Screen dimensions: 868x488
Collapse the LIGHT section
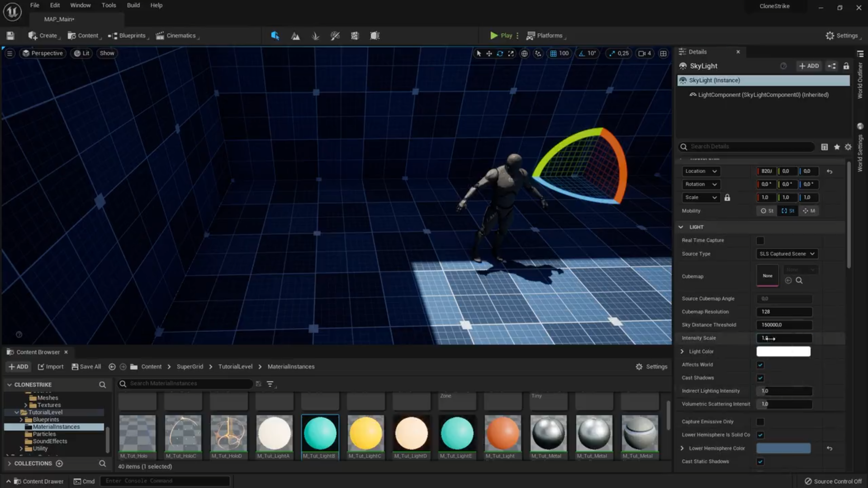pyautogui.click(x=681, y=227)
